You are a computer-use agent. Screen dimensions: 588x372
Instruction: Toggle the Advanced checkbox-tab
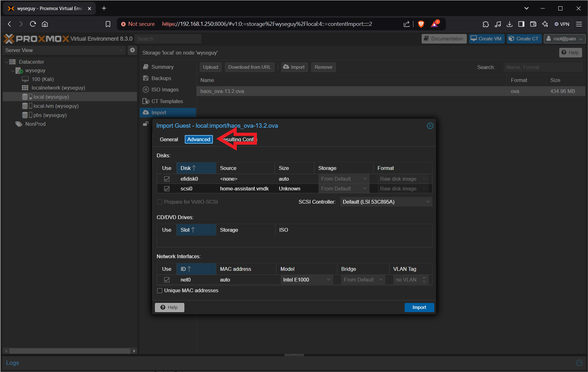pyautogui.click(x=199, y=139)
